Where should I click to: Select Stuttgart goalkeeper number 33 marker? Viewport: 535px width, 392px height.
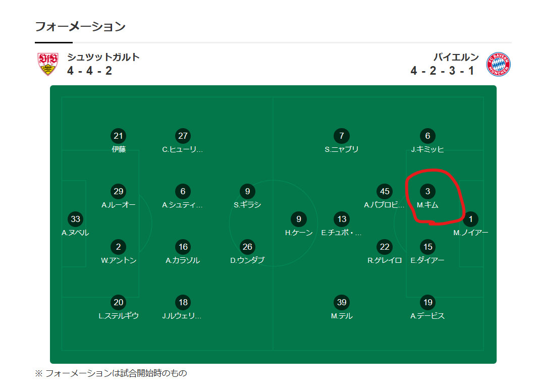[x=75, y=219]
